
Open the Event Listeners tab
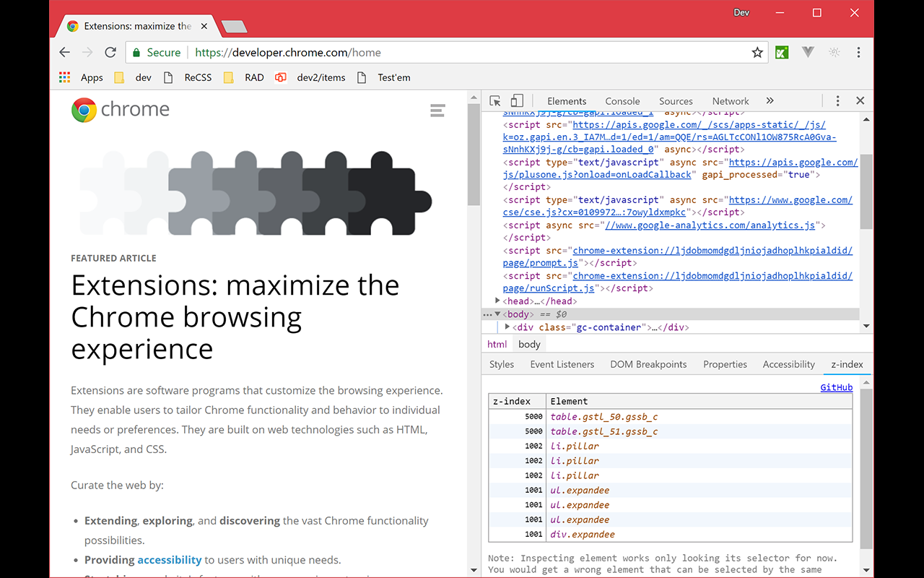562,364
